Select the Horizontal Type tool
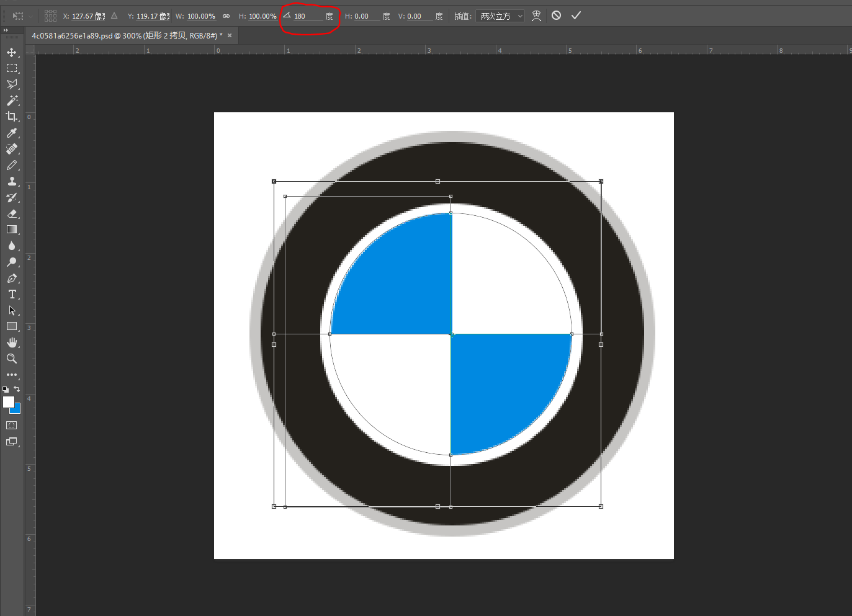 12,294
